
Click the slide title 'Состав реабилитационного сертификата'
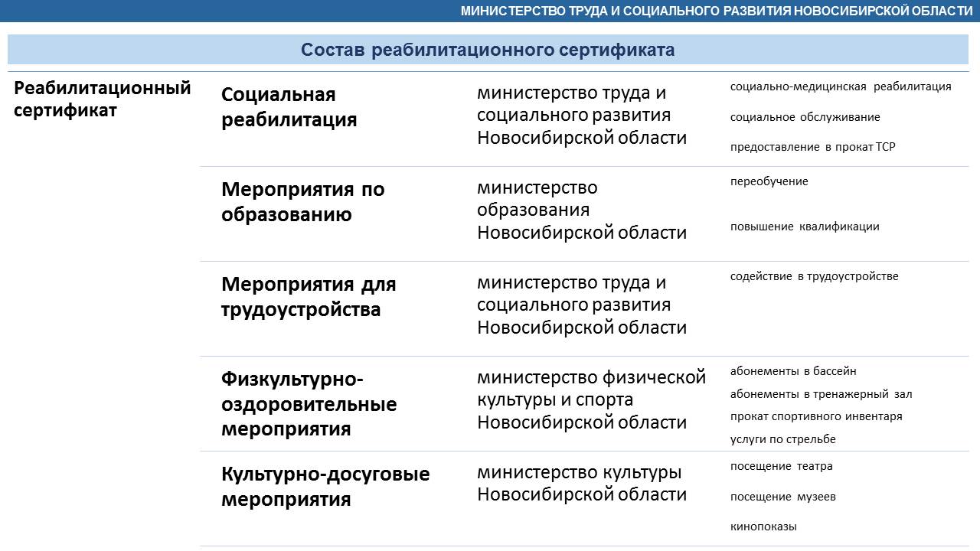point(488,50)
